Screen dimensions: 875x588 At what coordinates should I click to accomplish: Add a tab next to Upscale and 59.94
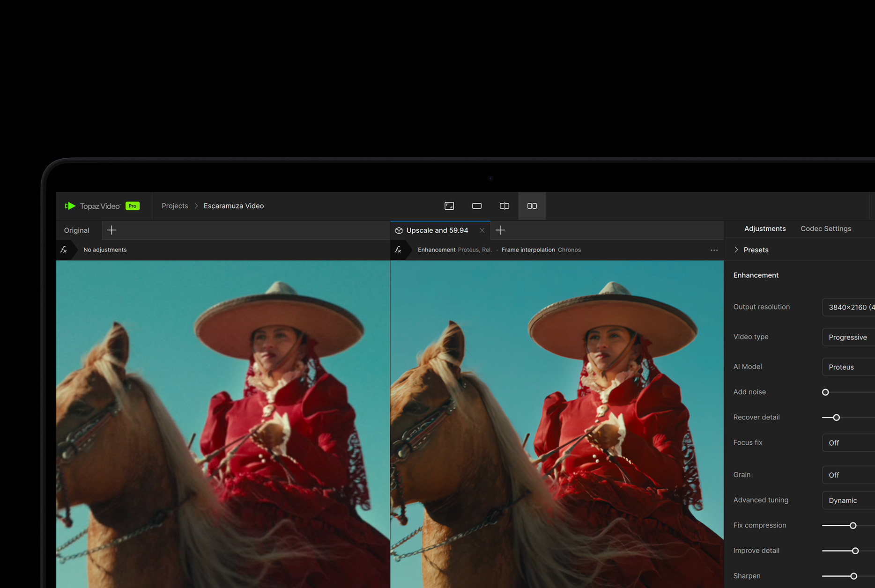500,230
